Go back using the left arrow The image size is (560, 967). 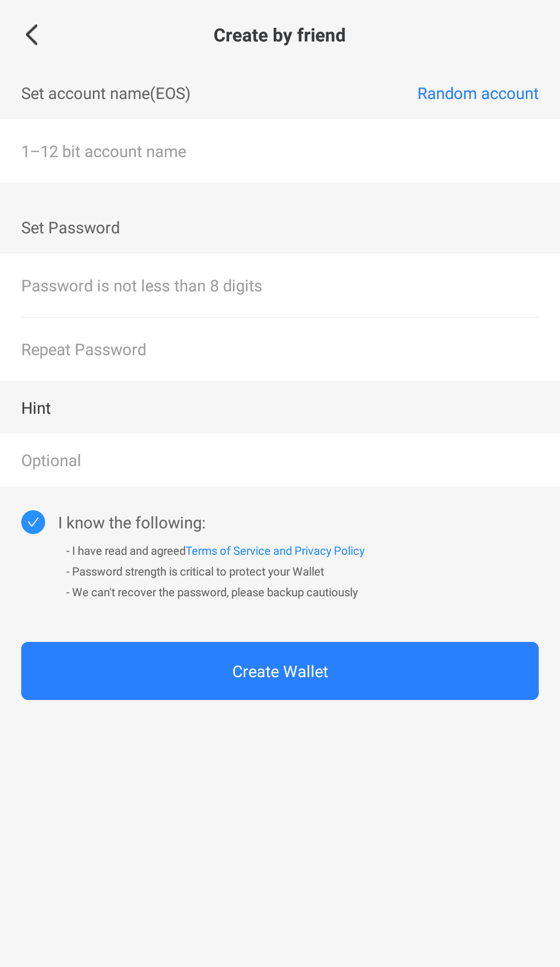32,35
